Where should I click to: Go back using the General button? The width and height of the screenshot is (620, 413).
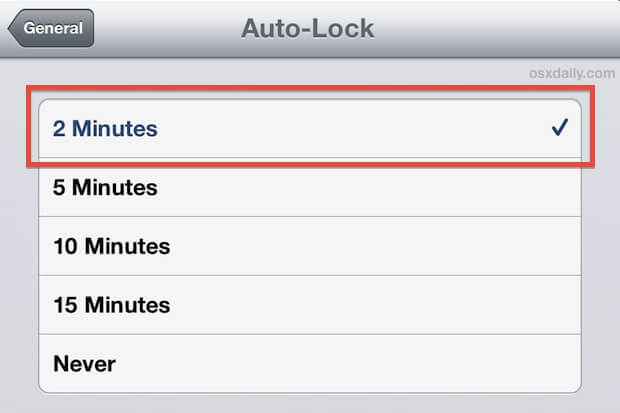(52, 28)
